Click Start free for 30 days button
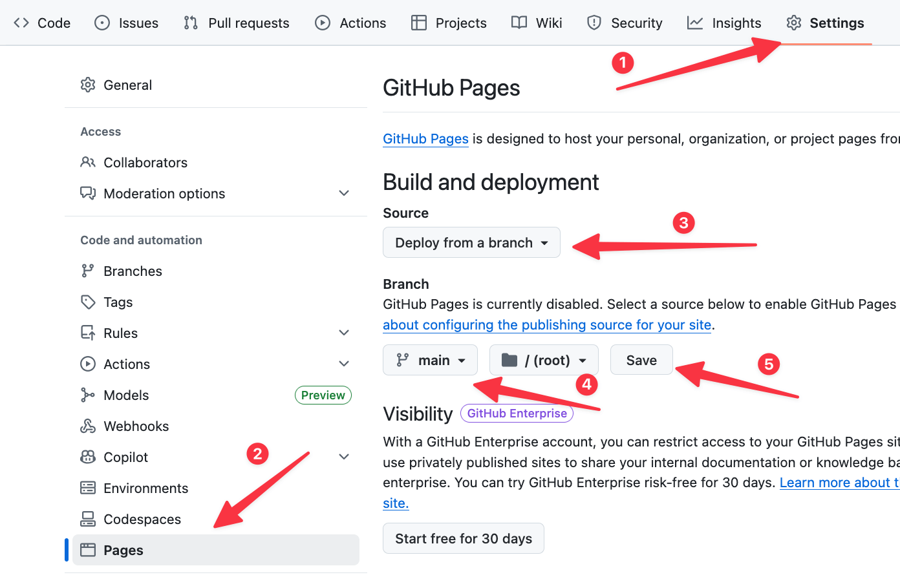900x588 pixels. [x=464, y=538]
